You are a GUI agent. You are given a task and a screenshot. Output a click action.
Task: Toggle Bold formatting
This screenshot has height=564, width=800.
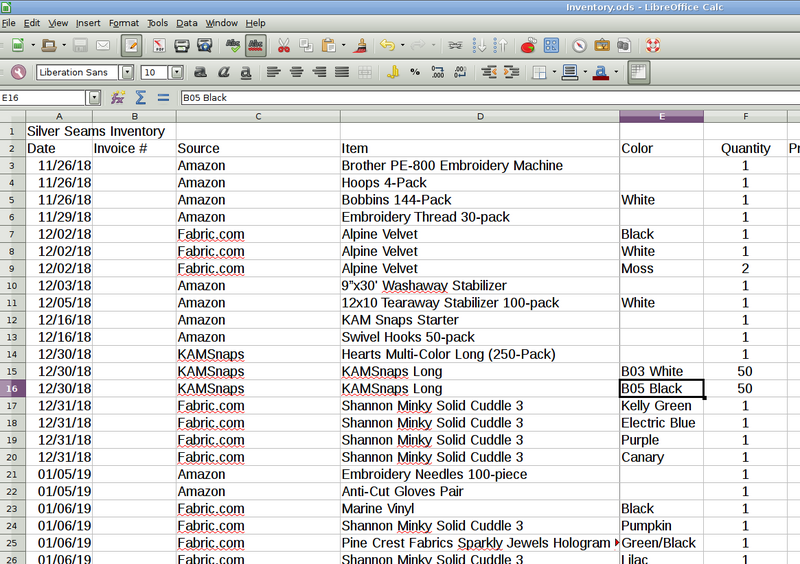[x=201, y=72]
